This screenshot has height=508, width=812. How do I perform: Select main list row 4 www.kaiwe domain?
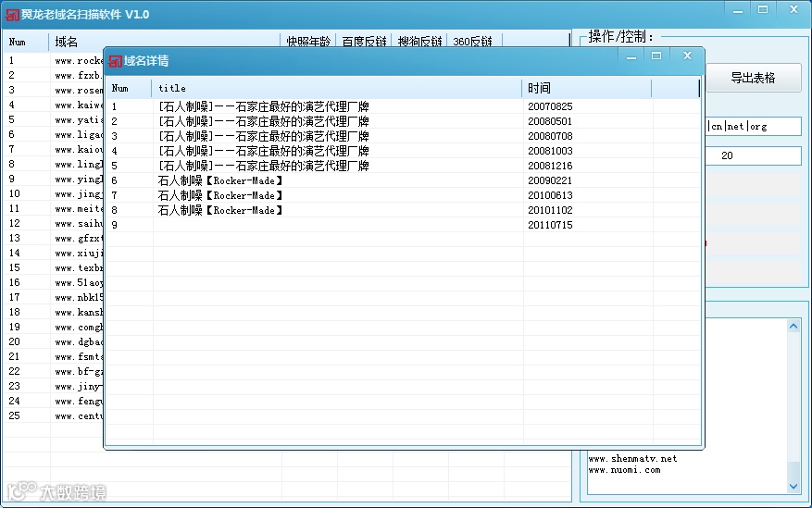click(x=79, y=105)
